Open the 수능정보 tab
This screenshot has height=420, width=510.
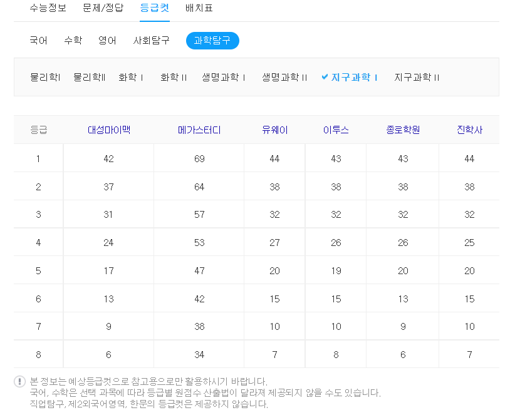click(48, 8)
